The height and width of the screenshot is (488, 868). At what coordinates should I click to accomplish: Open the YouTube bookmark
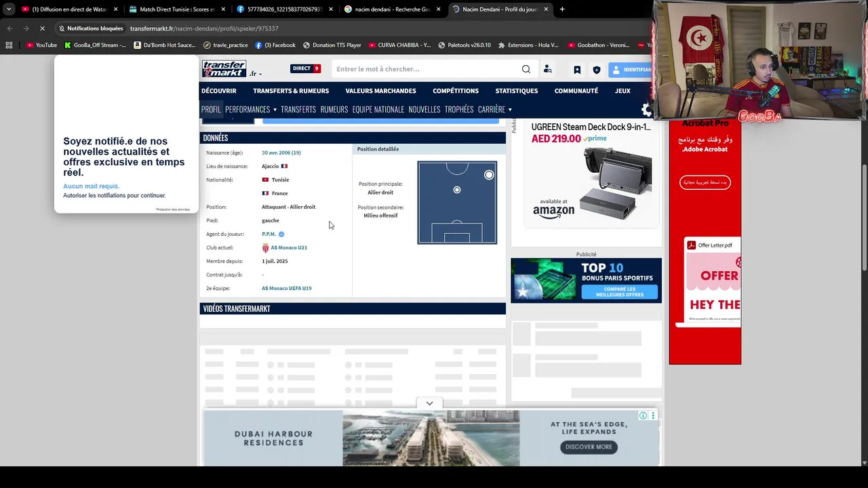[x=41, y=45]
